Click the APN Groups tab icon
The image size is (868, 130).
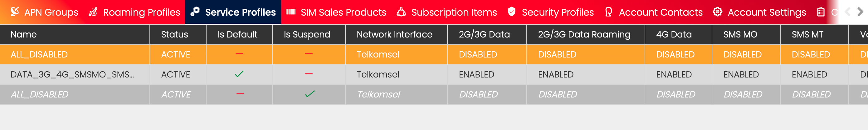(15, 12)
